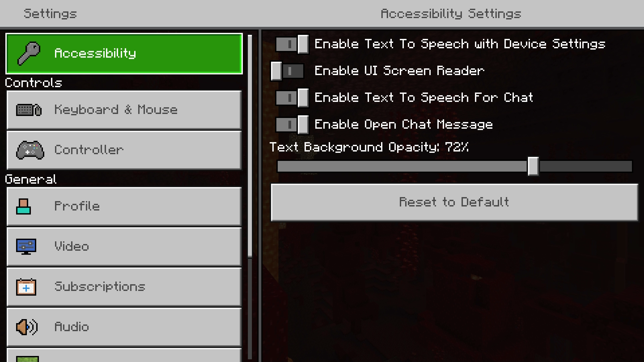The height and width of the screenshot is (362, 644).
Task: Toggle Enable Text To Speech with Device Settings
Action: point(290,44)
